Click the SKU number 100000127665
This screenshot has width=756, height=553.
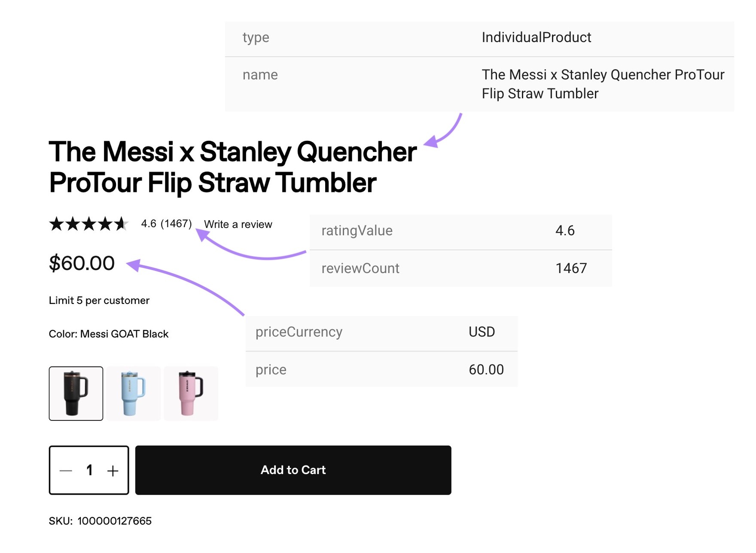point(114,520)
